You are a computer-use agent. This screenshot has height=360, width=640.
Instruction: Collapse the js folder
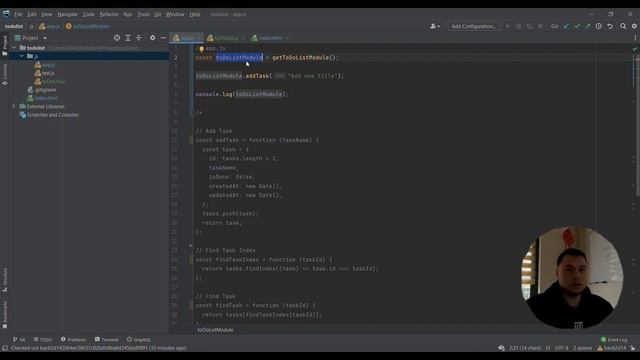click(22, 56)
